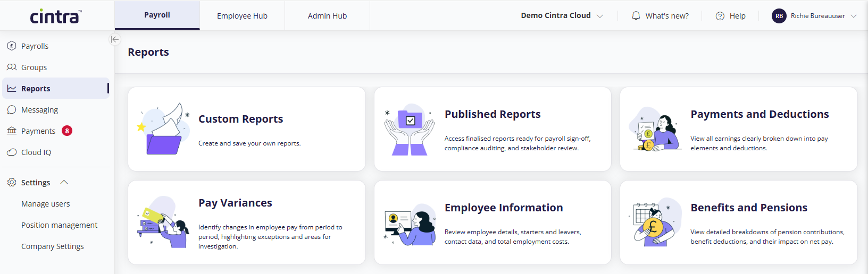Open the Published Reports card title
Screen dimensions: 868x274
[493, 114]
